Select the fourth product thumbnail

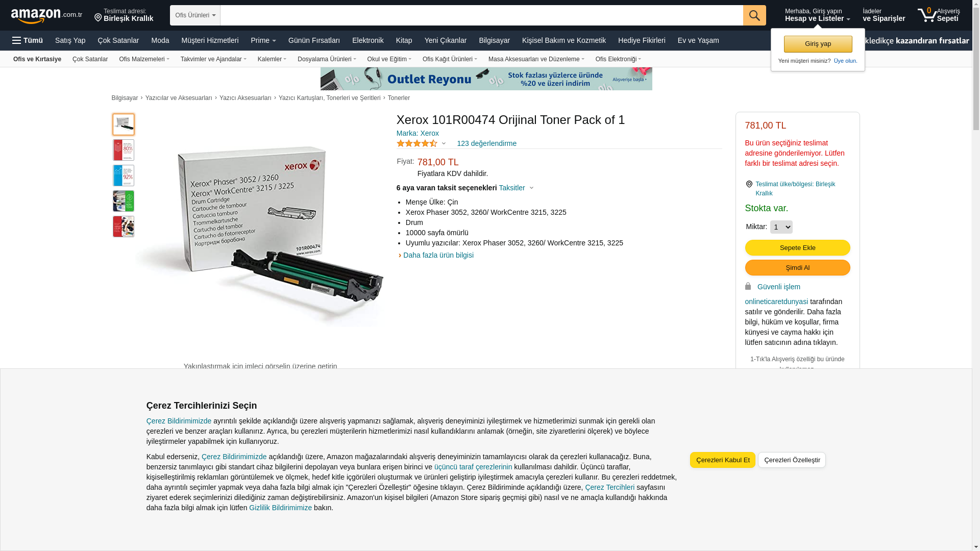coord(124,201)
